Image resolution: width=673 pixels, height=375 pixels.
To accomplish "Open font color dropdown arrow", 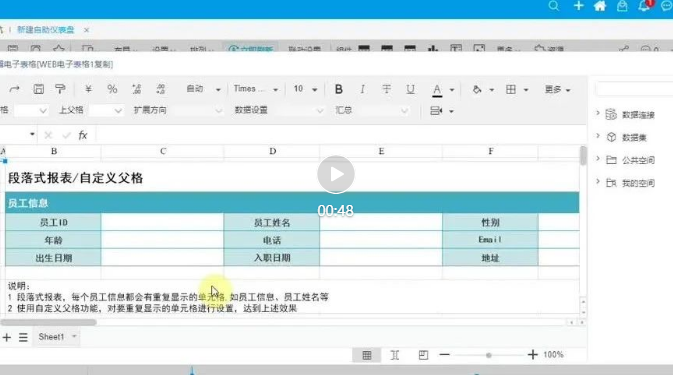I will coord(452,90).
